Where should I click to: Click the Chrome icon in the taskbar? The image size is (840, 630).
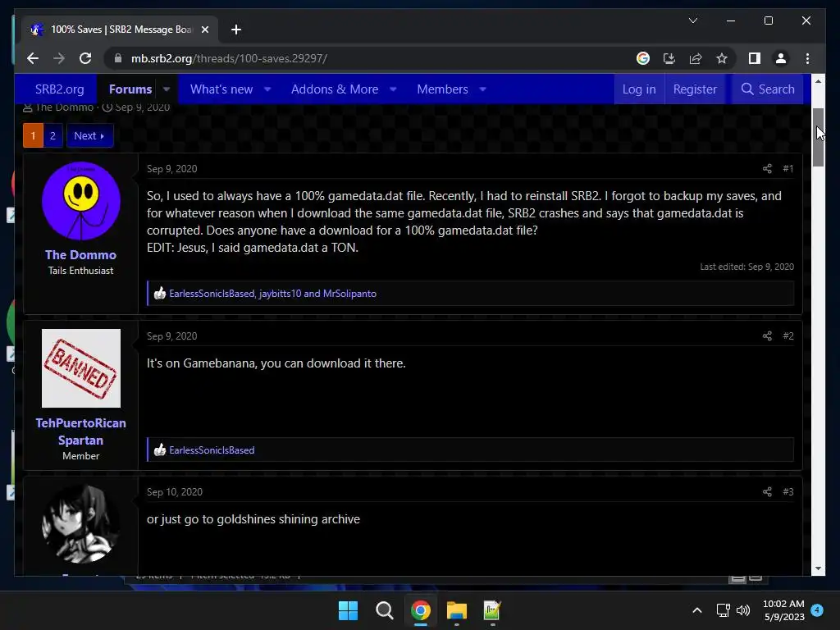point(421,610)
